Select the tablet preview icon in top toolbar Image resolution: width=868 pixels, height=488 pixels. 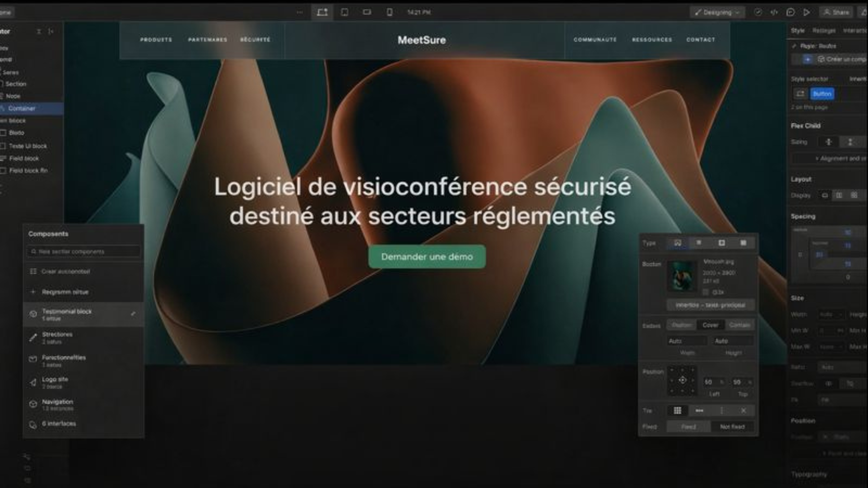click(x=344, y=12)
